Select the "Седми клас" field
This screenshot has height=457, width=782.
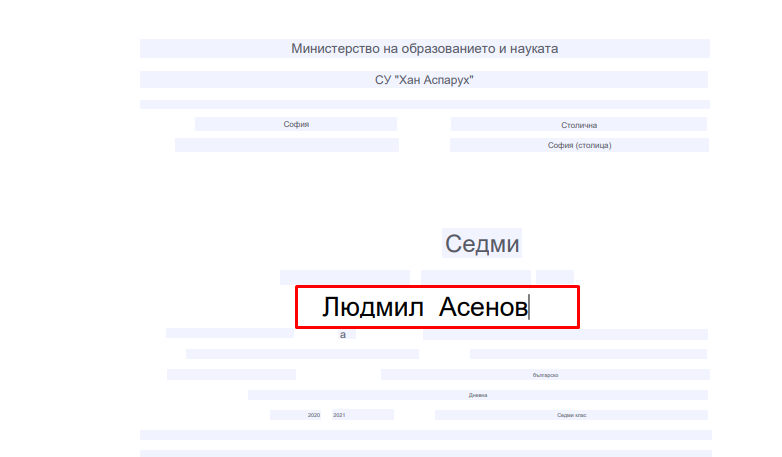tap(571, 415)
